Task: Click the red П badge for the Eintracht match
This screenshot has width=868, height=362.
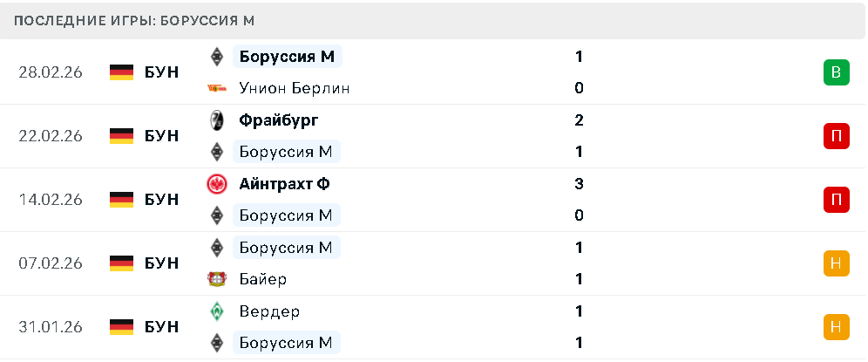Action: pos(836,200)
